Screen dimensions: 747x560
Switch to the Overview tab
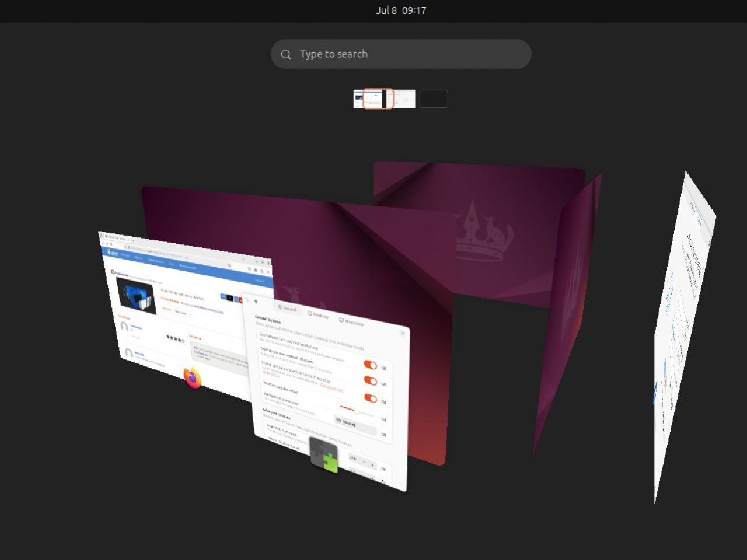pyautogui.click(x=351, y=321)
